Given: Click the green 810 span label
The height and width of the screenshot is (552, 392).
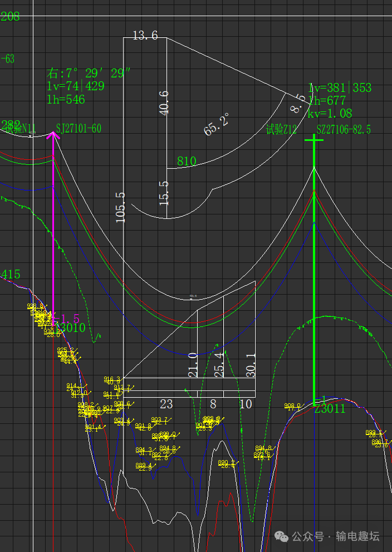Looking at the screenshot, I should pyautogui.click(x=187, y=162).
